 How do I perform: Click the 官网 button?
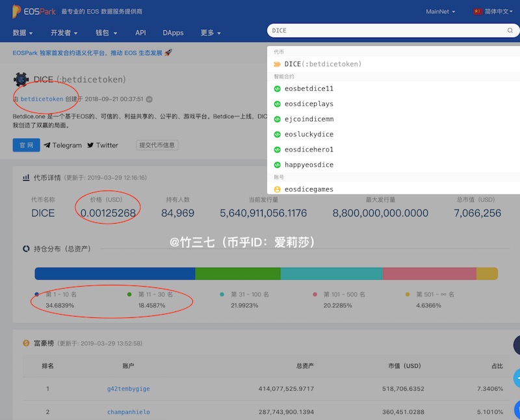pyautogui.click(x=26, y=145)
